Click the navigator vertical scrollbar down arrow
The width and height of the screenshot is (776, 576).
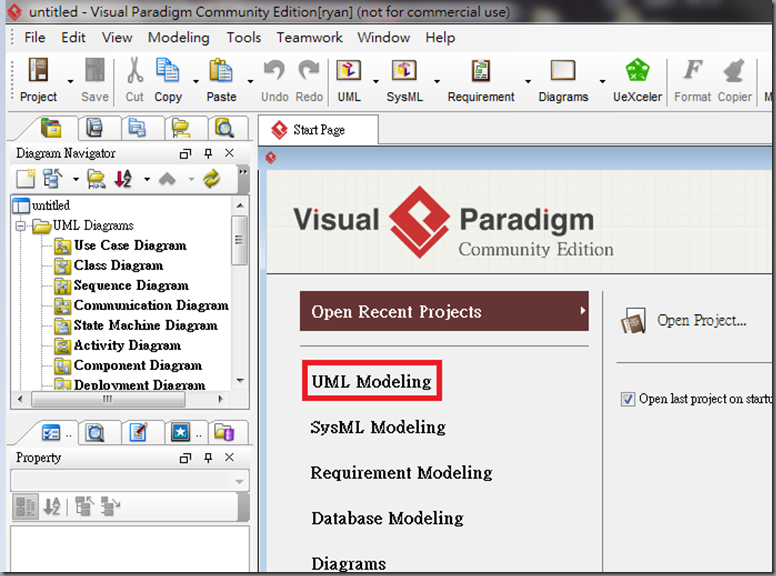(x=240, y=381)
